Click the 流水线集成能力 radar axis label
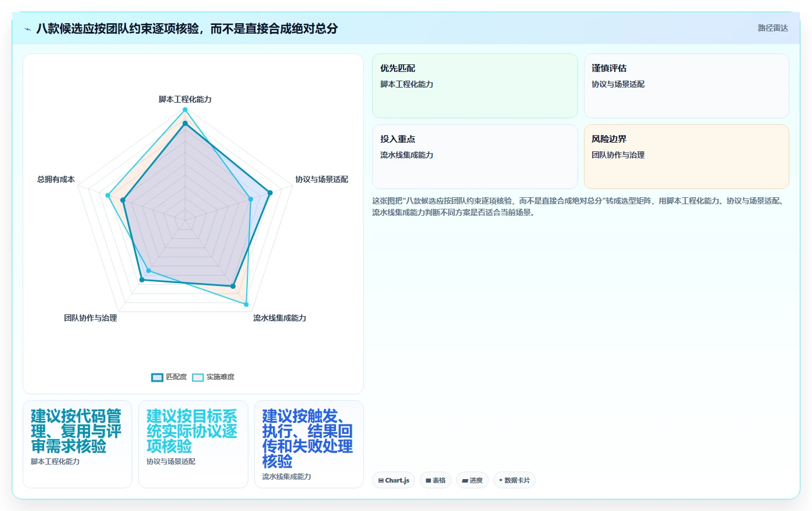 click(x=280, y=318)
